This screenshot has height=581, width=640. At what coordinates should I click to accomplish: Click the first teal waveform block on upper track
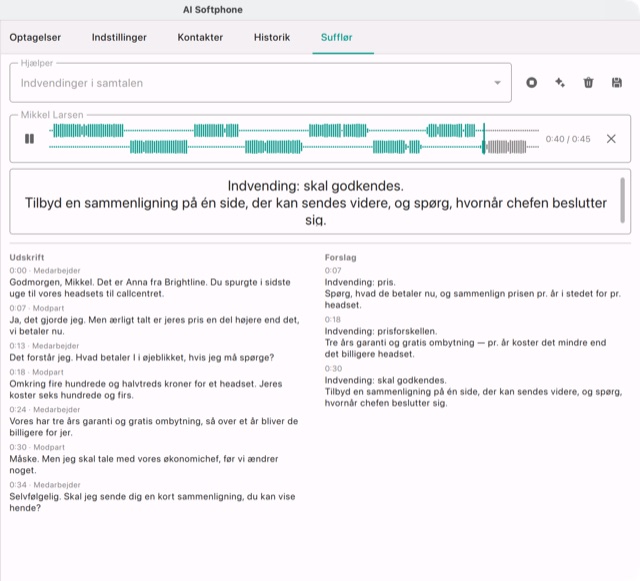[88, 131]
